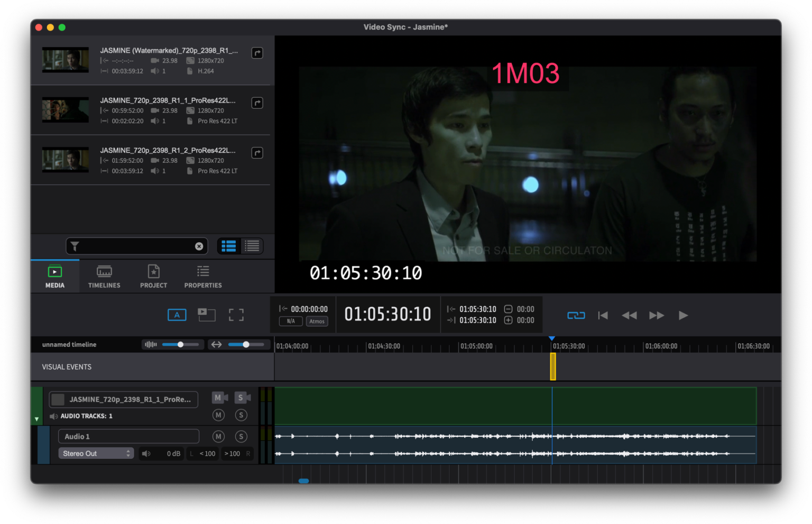Mute the Audio 1 track
The height and width of the screenshot is (524, 812).
[218, 436]
